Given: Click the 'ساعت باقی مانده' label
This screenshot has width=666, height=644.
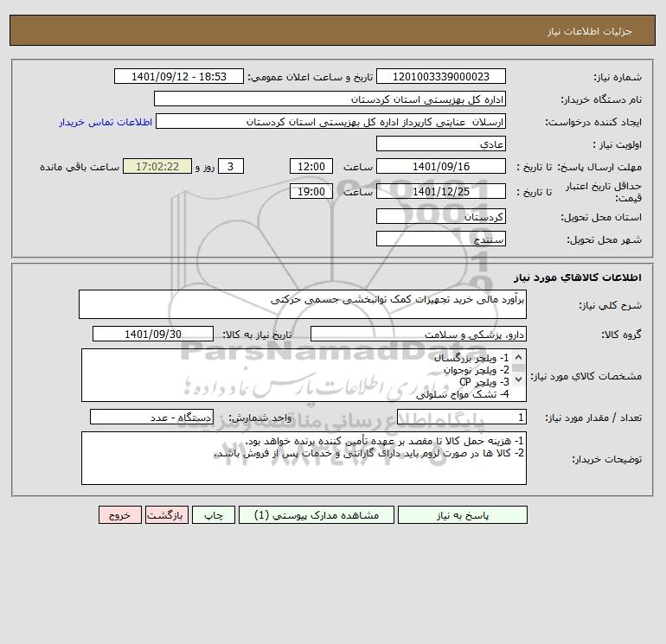Looking at the screenshot, I should [80, 167].
